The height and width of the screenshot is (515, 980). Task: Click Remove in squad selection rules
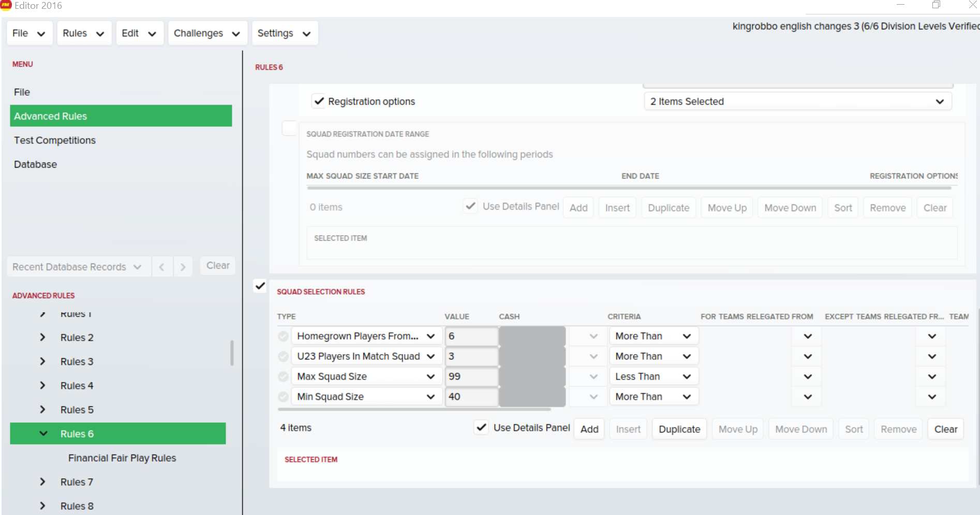899,429
